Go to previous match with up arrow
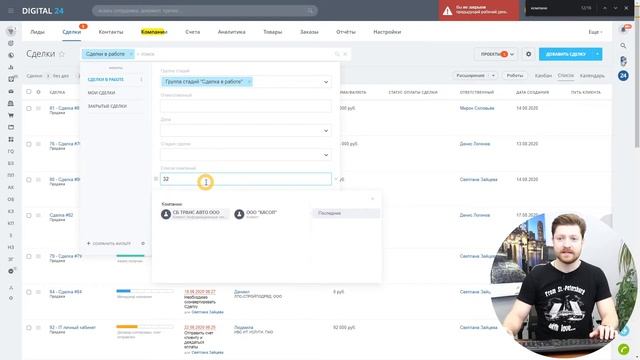Screen dimensions: 640x360 [x=605, y=8]
